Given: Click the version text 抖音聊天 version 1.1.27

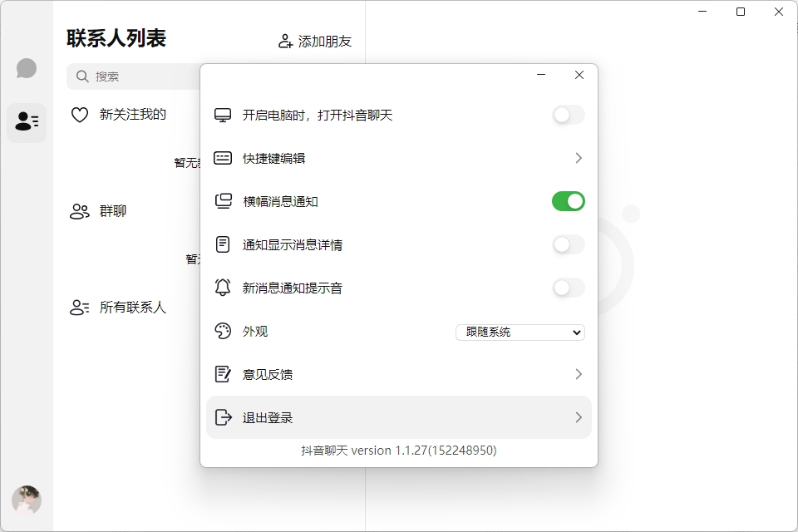Looking at the screenshot, I should click(x=399, y=451).
